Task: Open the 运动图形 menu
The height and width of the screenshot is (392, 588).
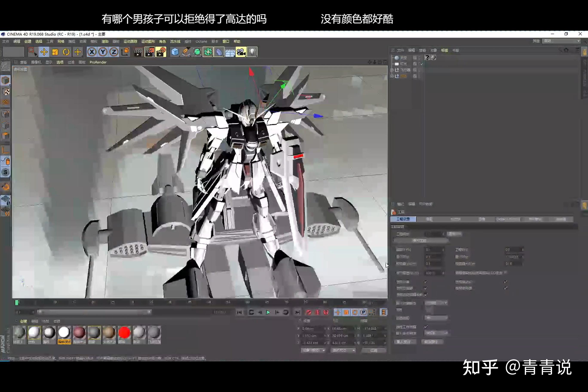Action: (x=148, y=41)
